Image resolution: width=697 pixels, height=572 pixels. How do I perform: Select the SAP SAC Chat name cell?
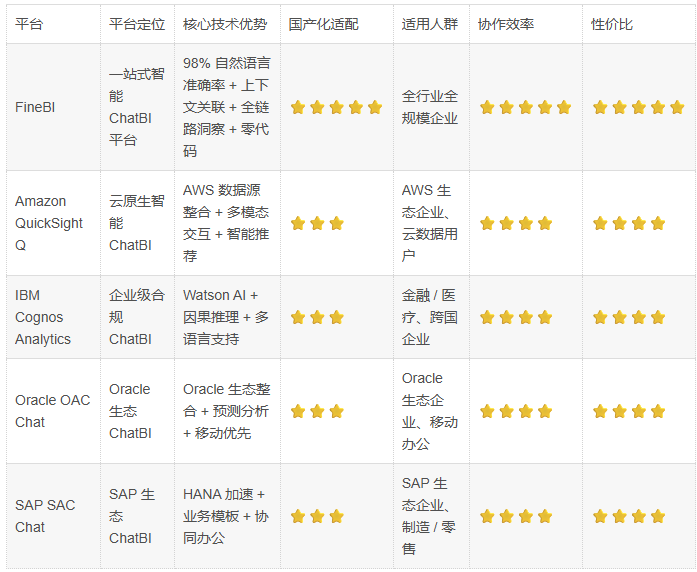pyautogui.click(x=45, y=516)
